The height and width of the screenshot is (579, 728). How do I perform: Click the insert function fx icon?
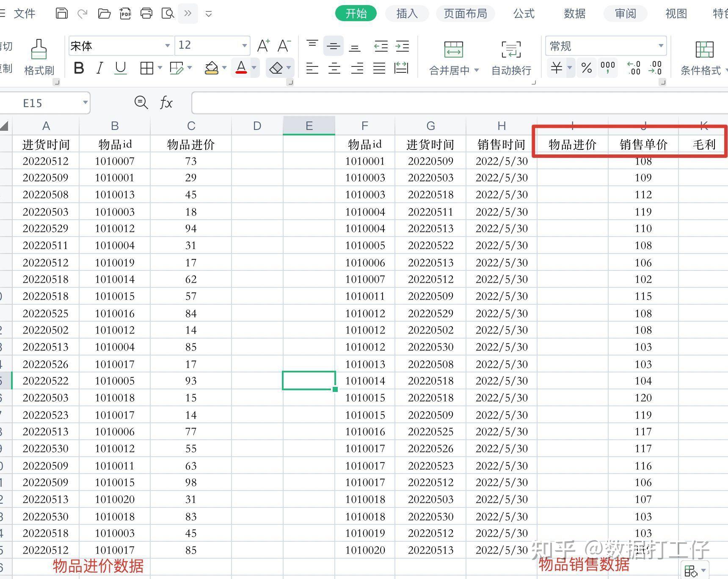point(166,102)
